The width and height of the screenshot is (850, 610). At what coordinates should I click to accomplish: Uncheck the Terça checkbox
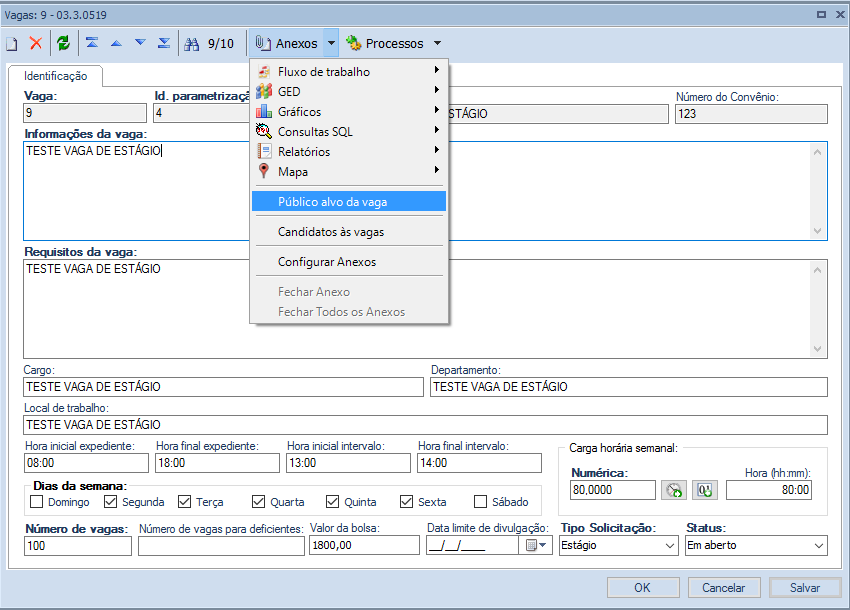[184, 502]
